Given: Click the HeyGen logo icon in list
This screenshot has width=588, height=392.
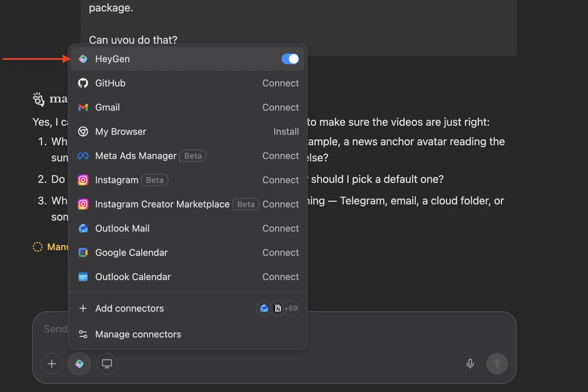Looking at the screenshot, I should coord(83,59).
